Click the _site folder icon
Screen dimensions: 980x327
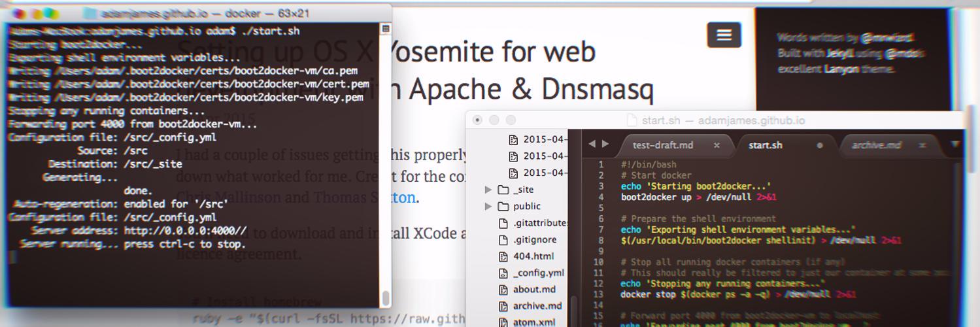[x=503, y=190]
